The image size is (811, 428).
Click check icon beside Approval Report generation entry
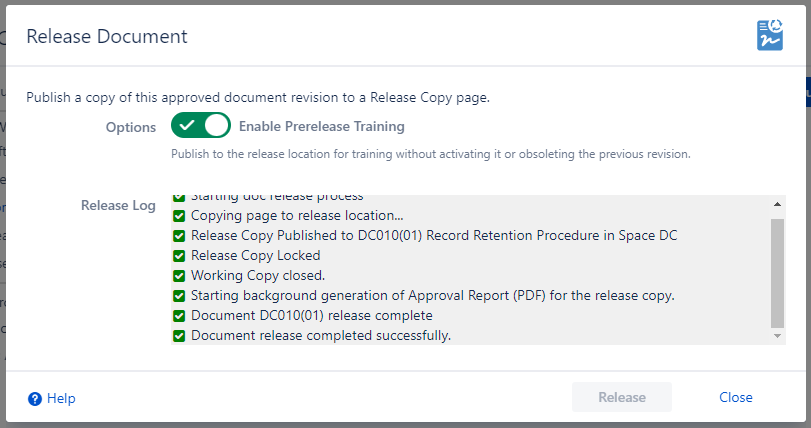tap(179, 295)
